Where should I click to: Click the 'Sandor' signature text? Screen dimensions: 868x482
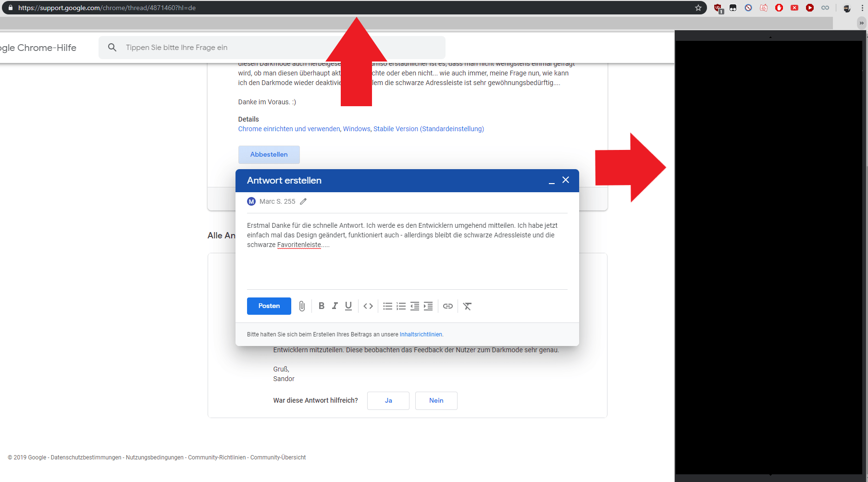click(284, 379)
